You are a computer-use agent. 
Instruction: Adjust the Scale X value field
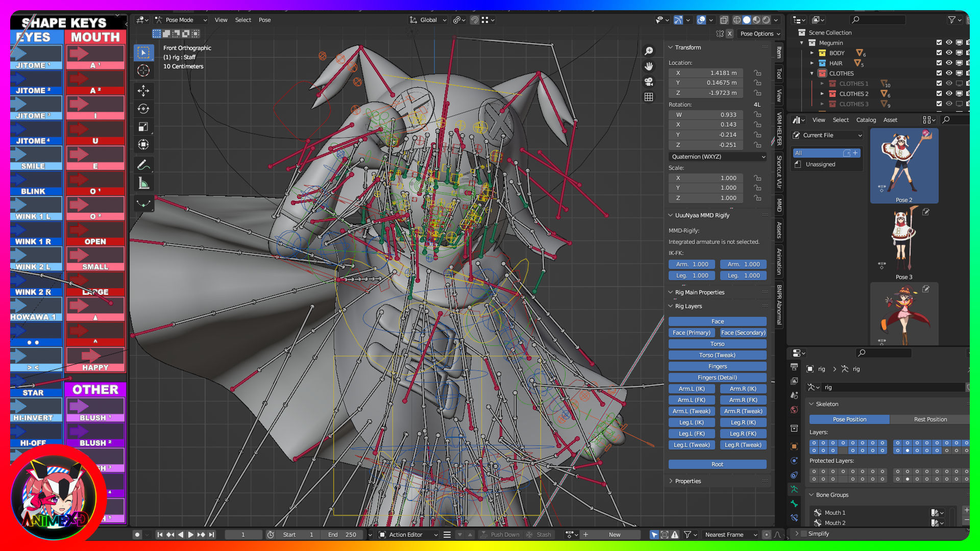[x=706, y=178]
